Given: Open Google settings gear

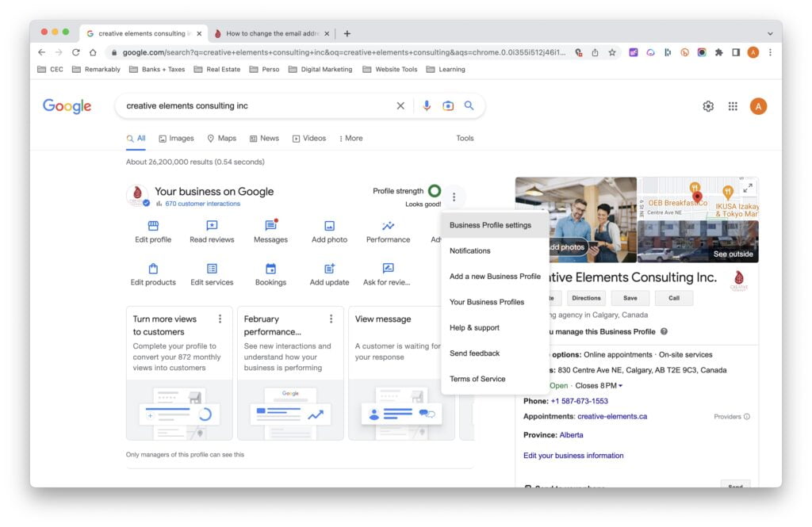Looking at the screenshot, I should pyautogui.click(x=708, y=106).
